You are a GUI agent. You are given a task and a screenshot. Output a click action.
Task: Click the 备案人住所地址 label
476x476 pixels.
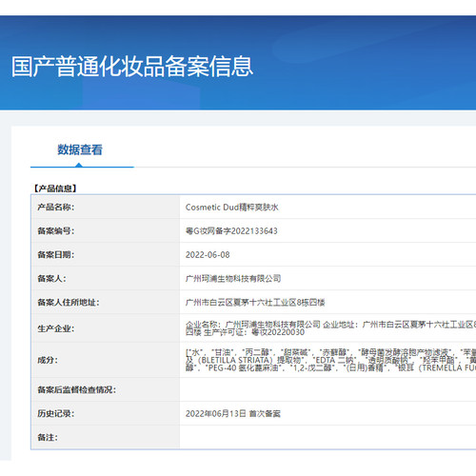click(69, 303)
